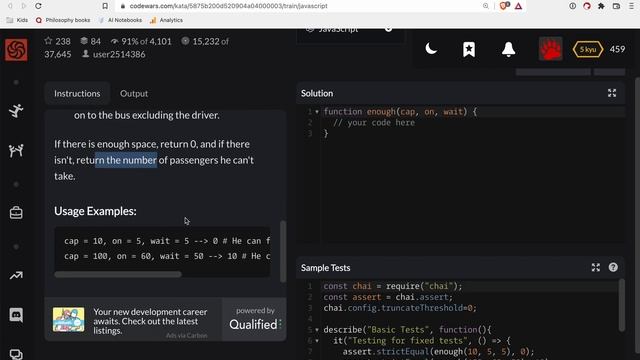
Task: Click the 459 honor score
Action: (x=617, y=49)
